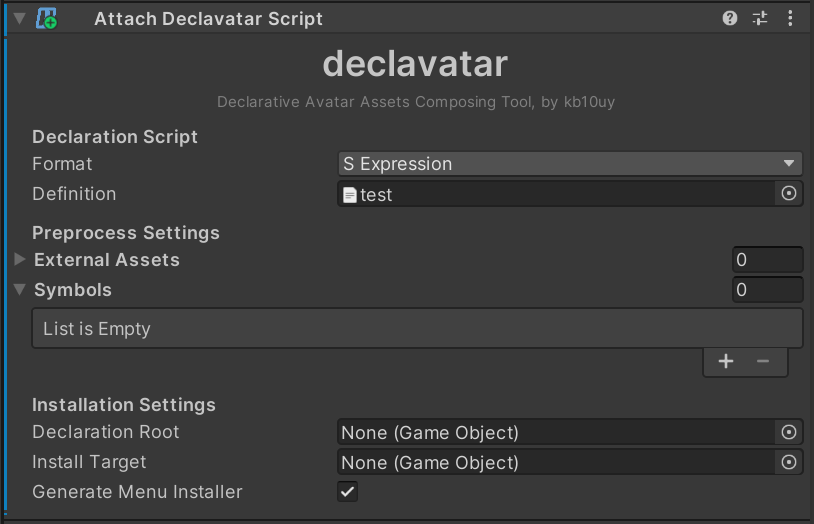Open object picker for Install Target

(x=789, y=462)
